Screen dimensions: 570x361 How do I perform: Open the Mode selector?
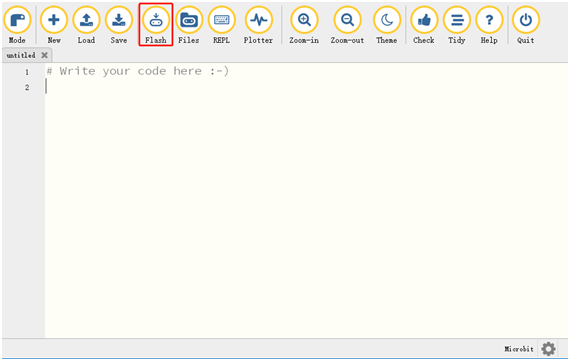17,25
